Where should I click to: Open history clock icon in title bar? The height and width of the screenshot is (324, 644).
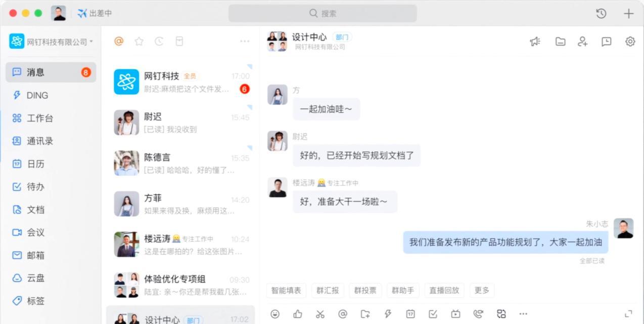coord(601,14)
